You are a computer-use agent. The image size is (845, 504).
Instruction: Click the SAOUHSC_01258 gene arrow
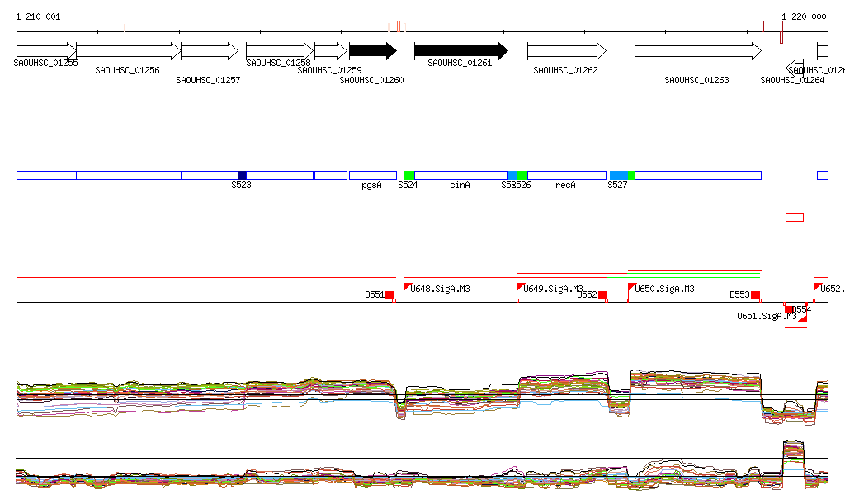coord(280,51)
